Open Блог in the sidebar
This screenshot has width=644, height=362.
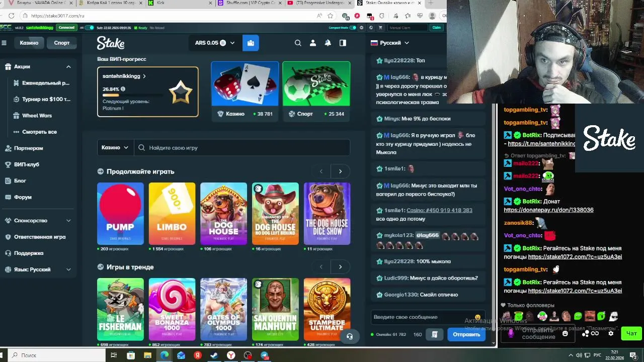20,180
